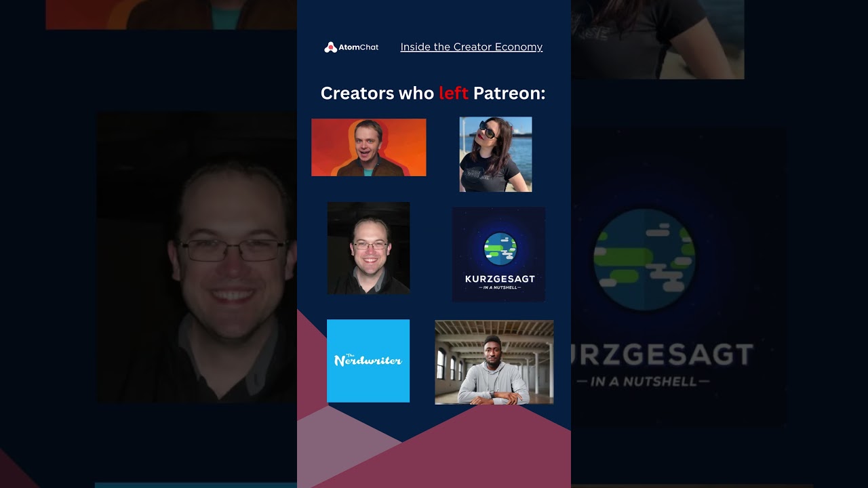Click the red word left in heading
This screenshot has height=488, width=868.
453,93
